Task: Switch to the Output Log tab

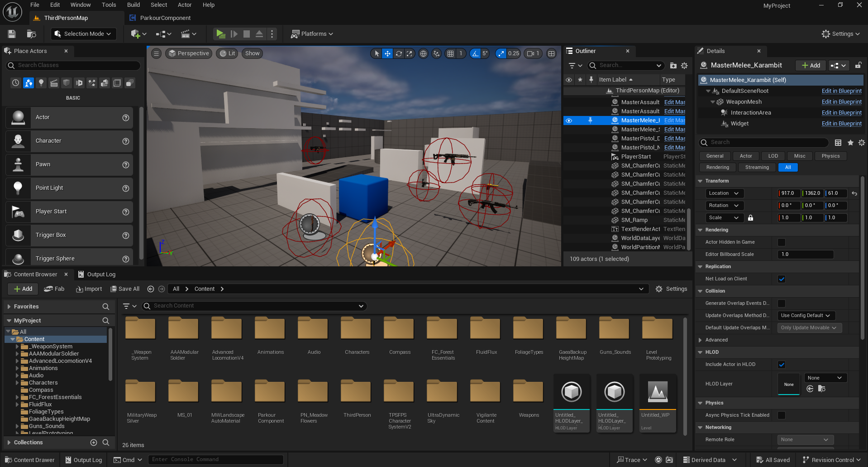Action: tap(97, 274)
